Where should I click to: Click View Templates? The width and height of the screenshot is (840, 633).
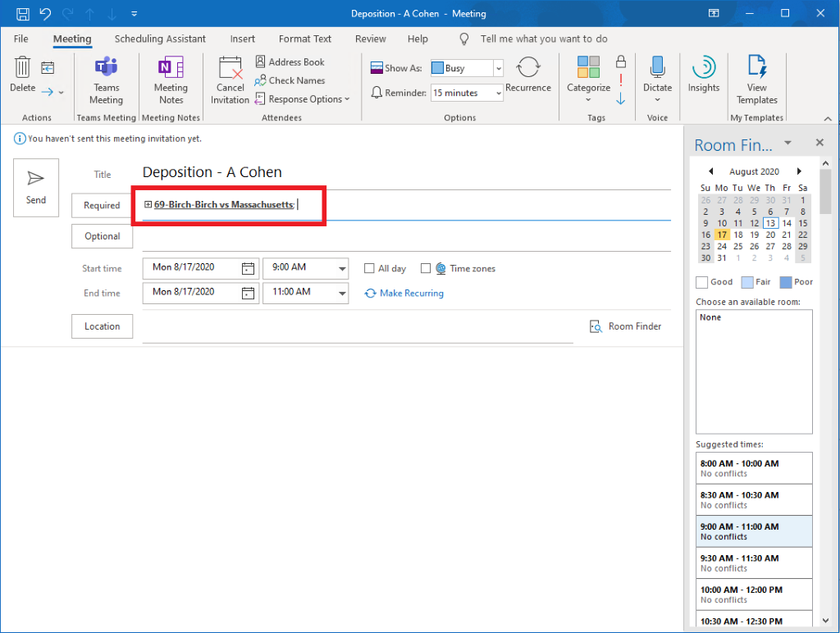[756, 80]
